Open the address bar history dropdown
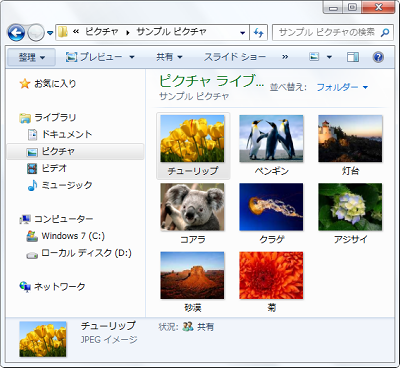The width and height of the screenshot is (400, 368). coord(243,33)
